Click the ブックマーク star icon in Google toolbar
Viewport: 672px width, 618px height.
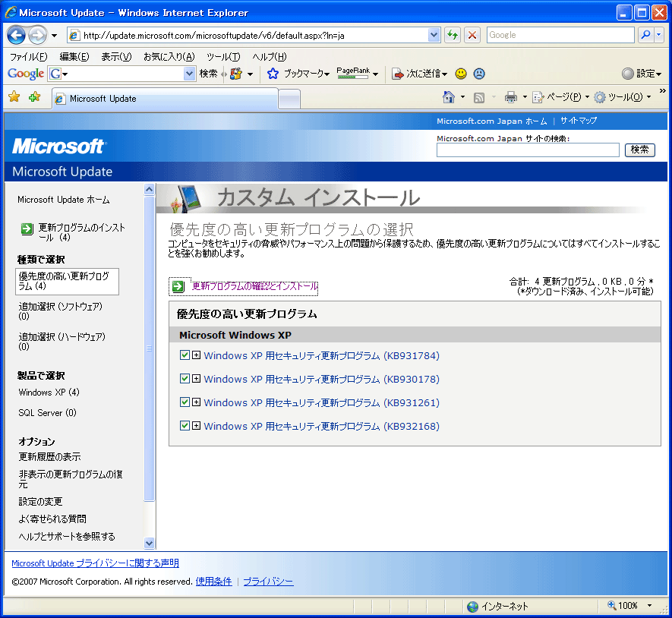click(x=273, y=74)
